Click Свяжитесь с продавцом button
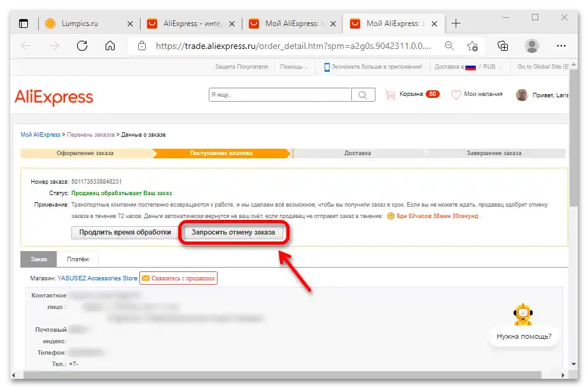The image size is (588, 389). pos(178,278)
